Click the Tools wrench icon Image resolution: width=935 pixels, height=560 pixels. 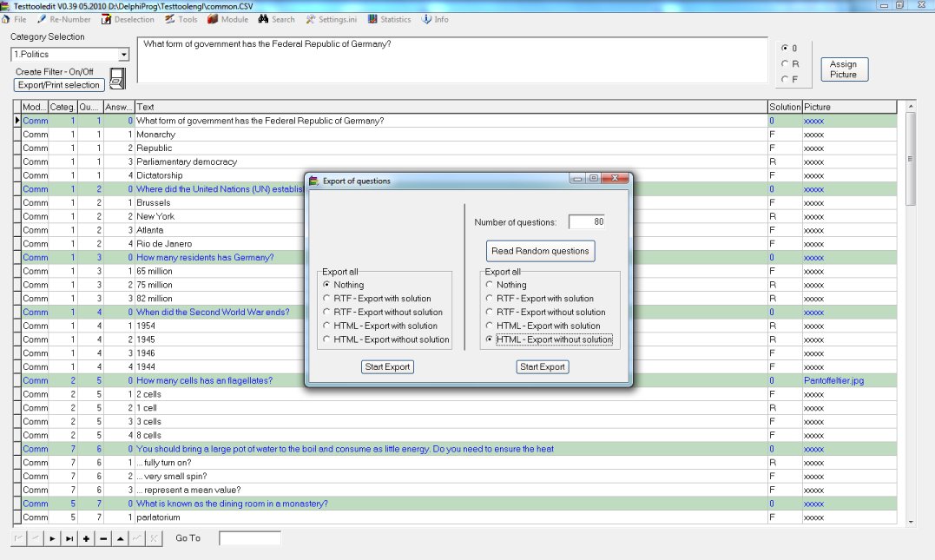(170, 19)
